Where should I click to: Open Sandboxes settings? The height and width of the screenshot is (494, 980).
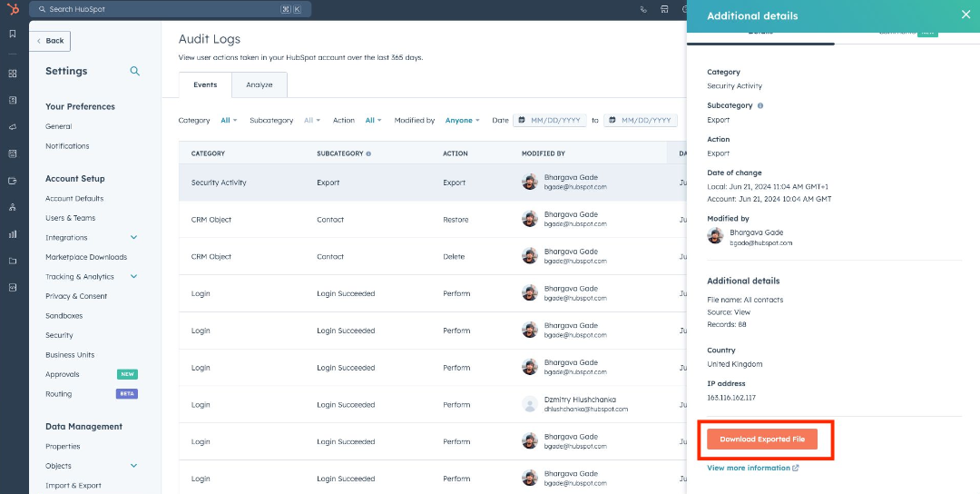coord(64,316)
